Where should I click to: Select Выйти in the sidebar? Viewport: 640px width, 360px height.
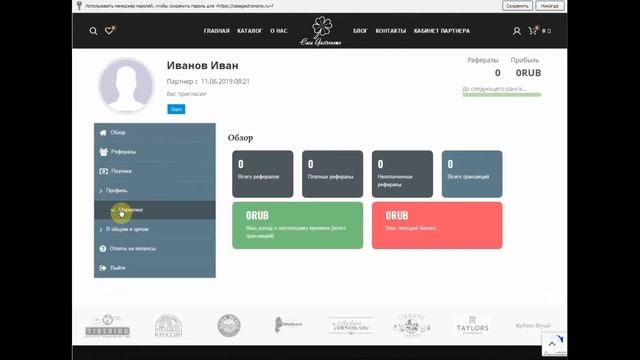pos(155,268)
